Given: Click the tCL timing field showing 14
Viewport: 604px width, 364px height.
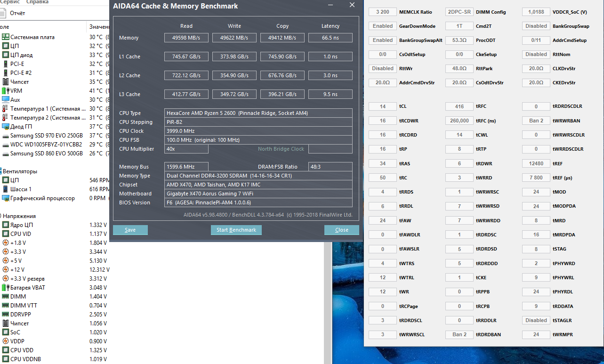Looking at the screenshot, I should click(x=383, y=106).
